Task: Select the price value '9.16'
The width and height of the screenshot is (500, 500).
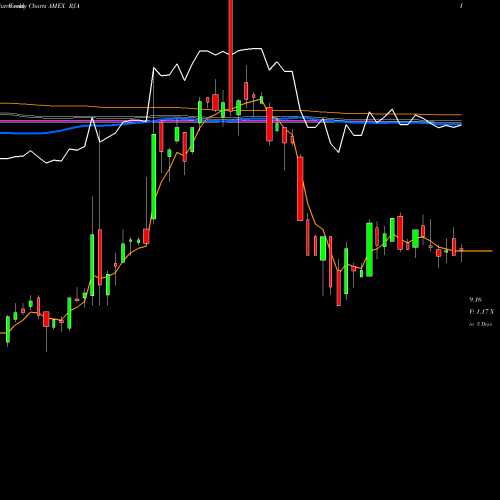Action: tap(475, 299)
